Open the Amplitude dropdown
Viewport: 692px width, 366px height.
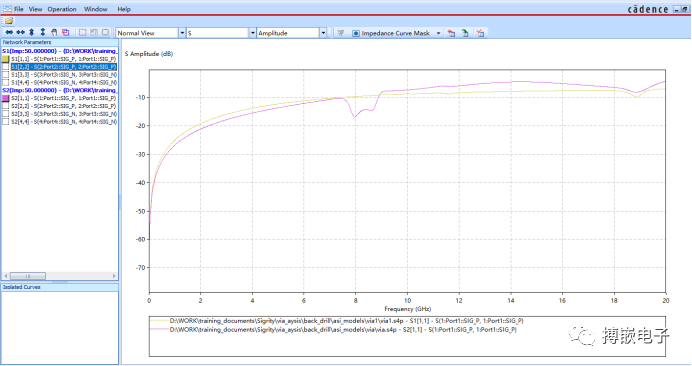pos(292,33)
